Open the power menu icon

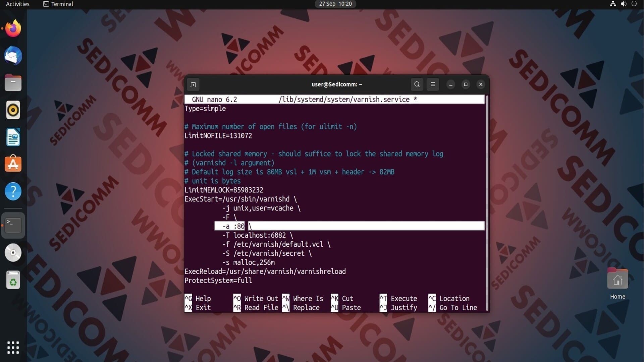click(634, 4)
